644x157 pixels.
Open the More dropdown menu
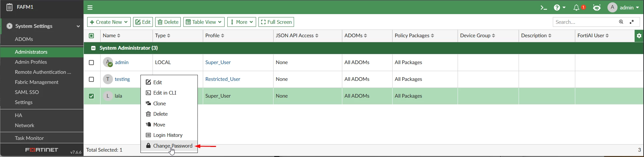coord(242,22)
